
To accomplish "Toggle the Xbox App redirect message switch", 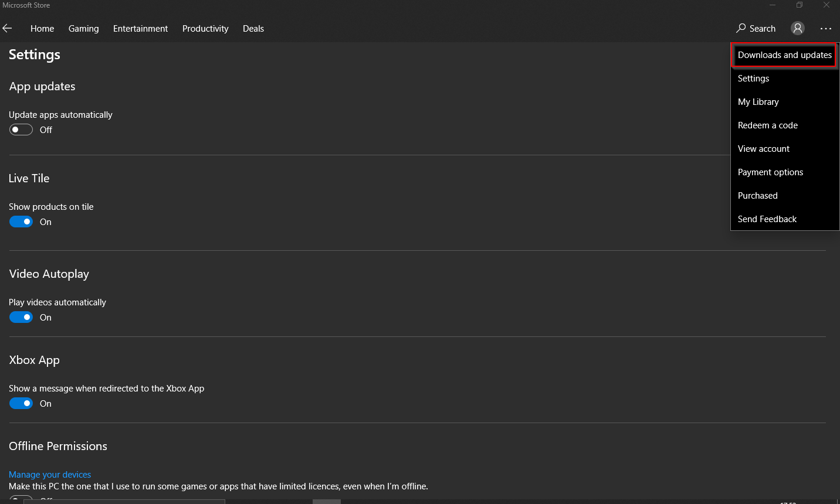I will 21,403.
